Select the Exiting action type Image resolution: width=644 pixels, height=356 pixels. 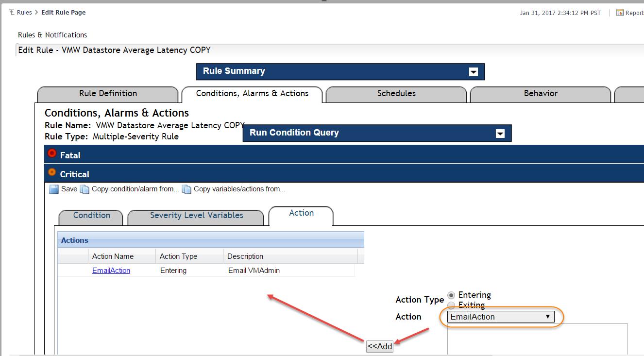click(x=451, y=305)
